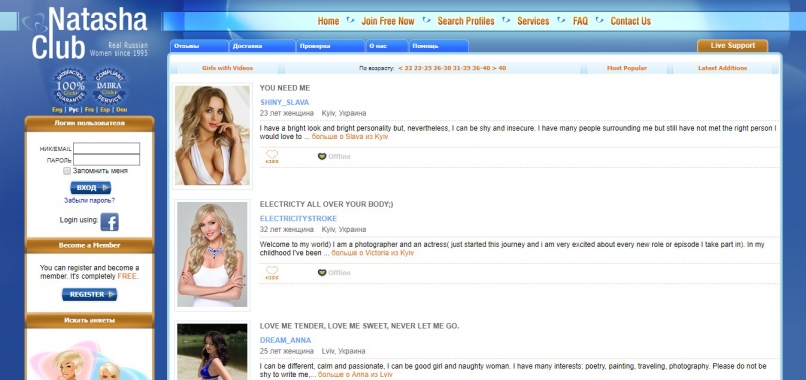This screenshot has height=380, width=806.
Task: Sort by Latest Additions
Action: click(722, 68)
